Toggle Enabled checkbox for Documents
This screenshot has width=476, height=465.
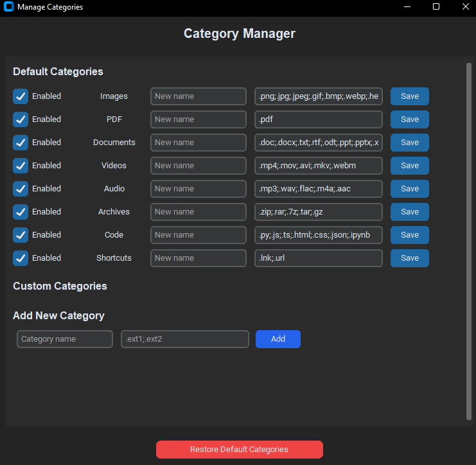point(21,143)
